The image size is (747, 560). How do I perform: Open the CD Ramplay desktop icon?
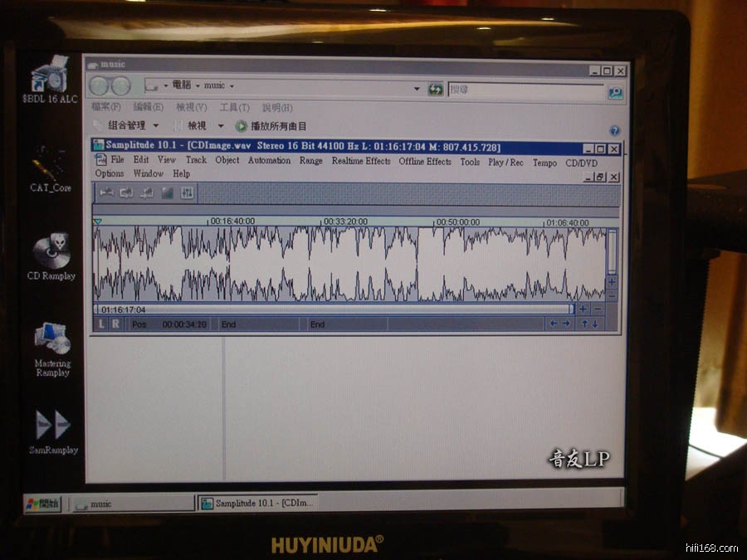pos(51,254)
